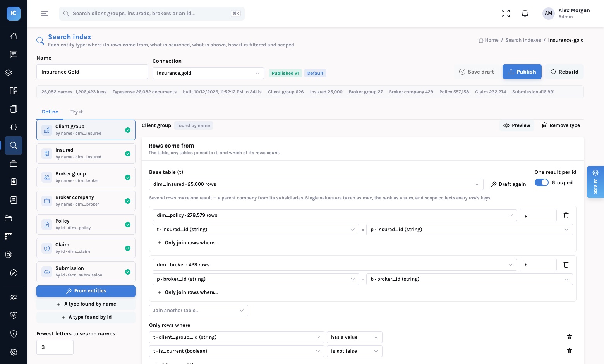Open the home icon in the sidebar
Screen dimensions: 604x364
tap(14, 36)
